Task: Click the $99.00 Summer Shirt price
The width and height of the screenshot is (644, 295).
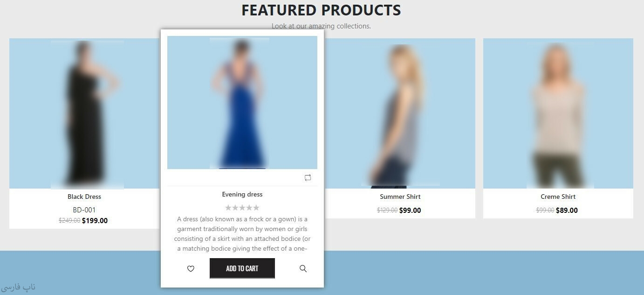Action: (410, 211)
